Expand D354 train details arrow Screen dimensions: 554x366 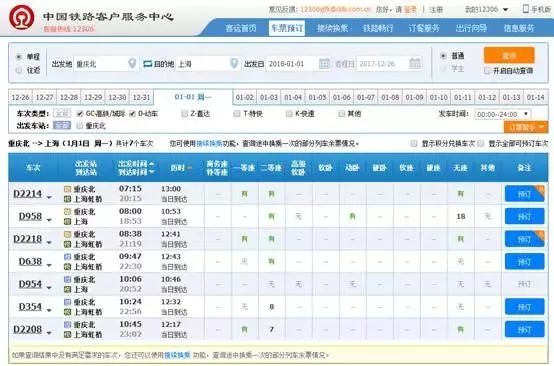[x=49, y=310]
